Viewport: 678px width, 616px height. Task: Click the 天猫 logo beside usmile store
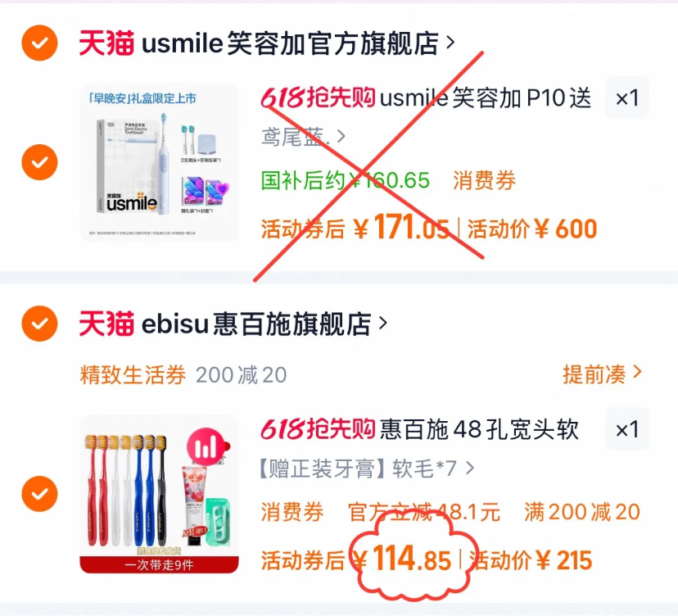(x=106, y=43)
